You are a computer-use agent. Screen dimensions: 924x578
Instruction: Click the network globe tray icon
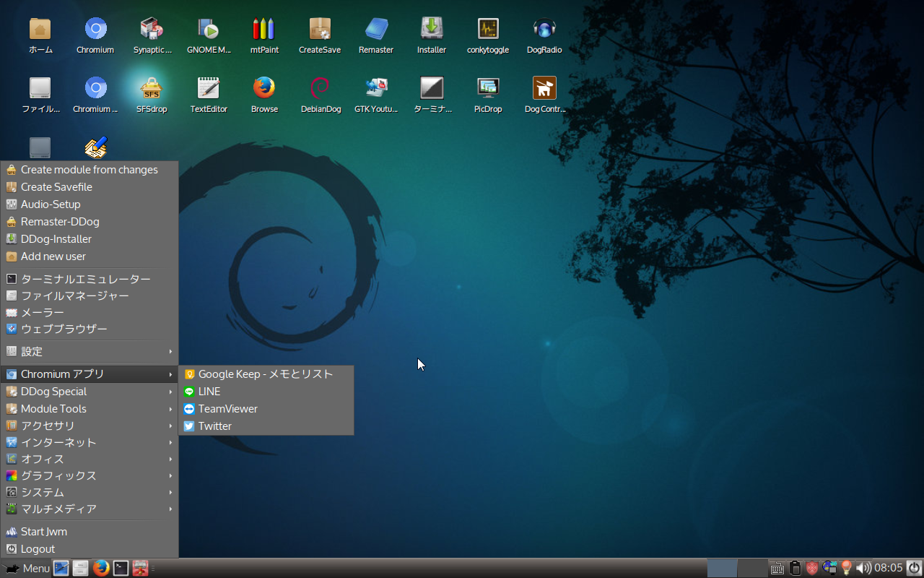829,568
